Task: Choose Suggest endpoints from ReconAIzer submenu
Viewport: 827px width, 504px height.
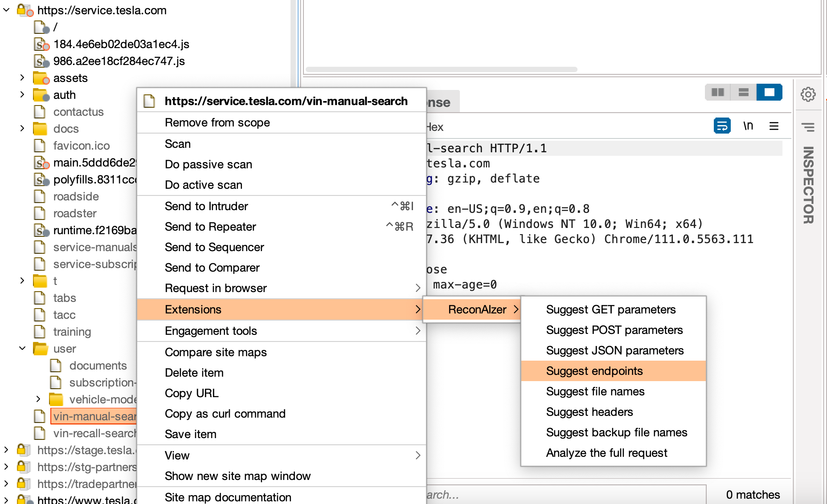Action: pos(594,371)
